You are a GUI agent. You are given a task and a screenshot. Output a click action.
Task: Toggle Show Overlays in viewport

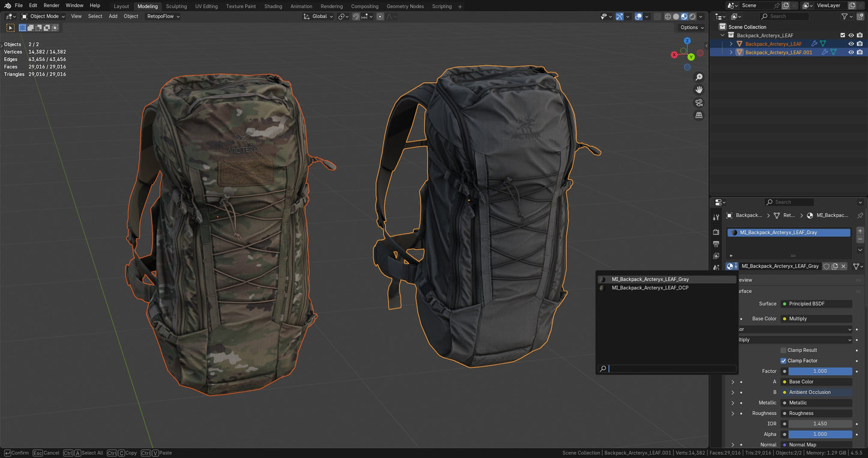click(638, 16)
